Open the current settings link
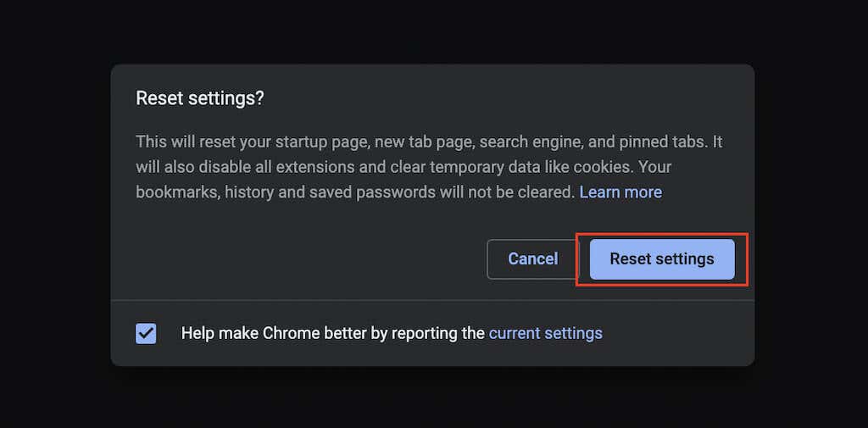The height and width of the screenshot is (428, 868). coord(545,333)
